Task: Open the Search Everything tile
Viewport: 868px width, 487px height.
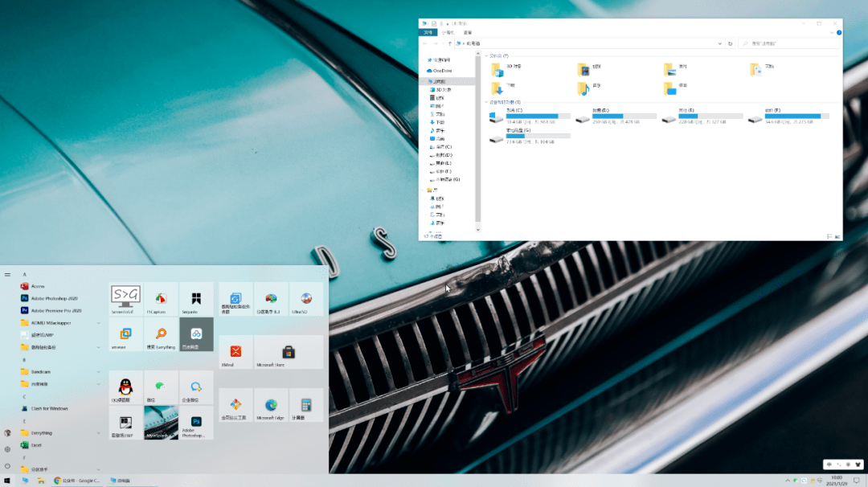Action: click(x=161, y=334)
